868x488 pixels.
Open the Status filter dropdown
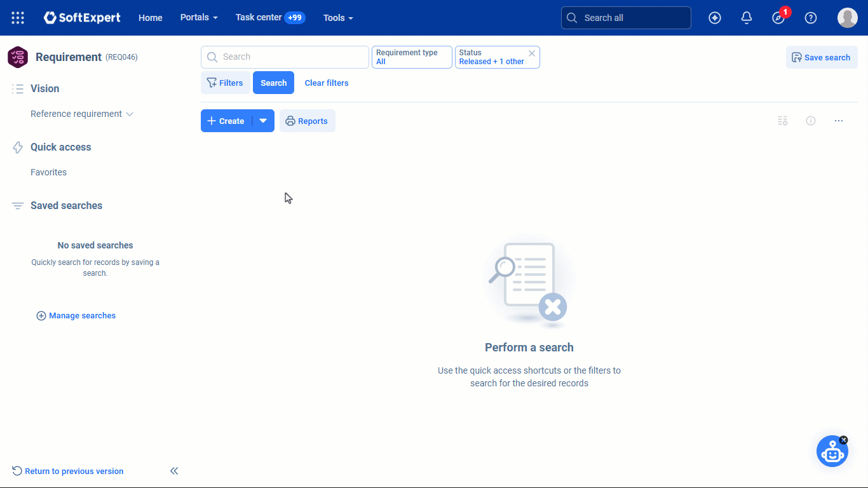[492, 57]
